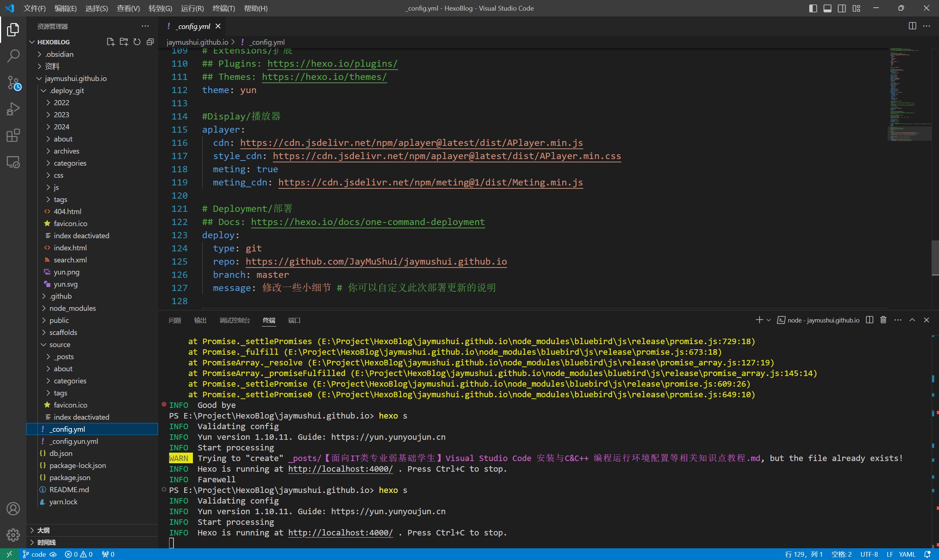939x560 pixels.
Task: Open localhost:4000 link in last terminal line
Action: click(x=340, y=533)
